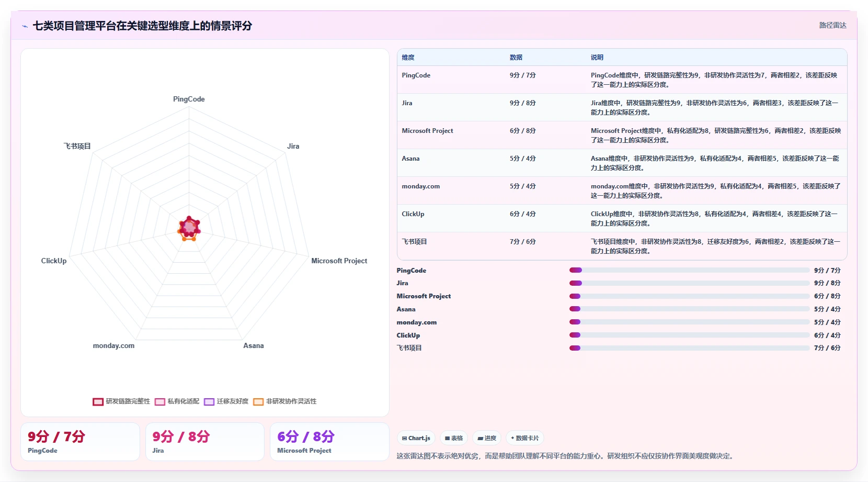Click the 飞书项目 progress bar
The width and height of the screenshot is (868, 482).
(689, 348)
